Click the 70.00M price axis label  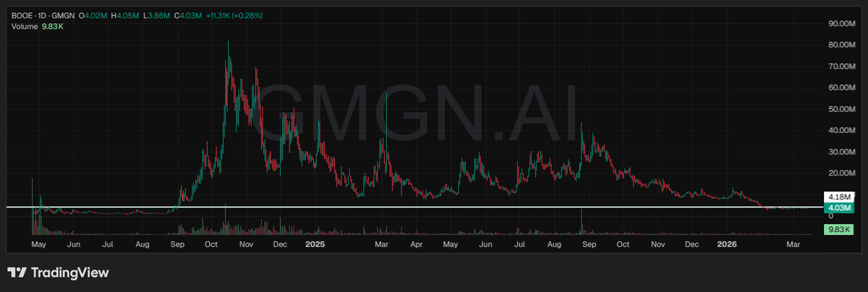pos(841,66)
